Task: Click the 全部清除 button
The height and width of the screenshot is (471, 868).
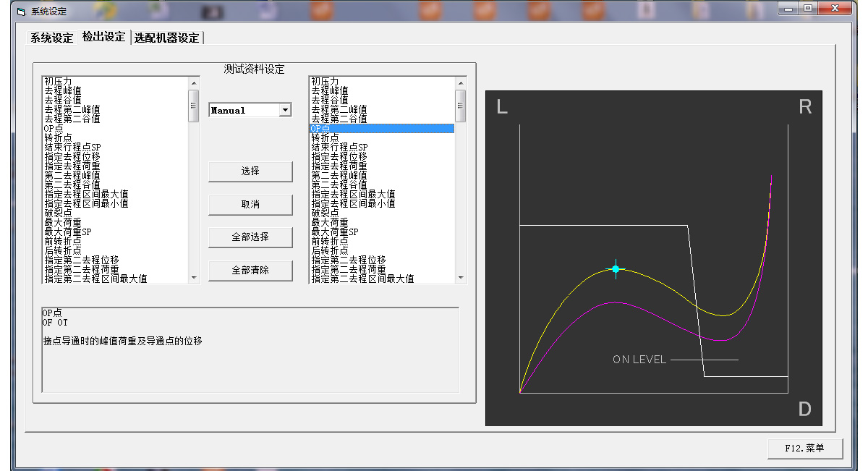Action: point(250,271)
